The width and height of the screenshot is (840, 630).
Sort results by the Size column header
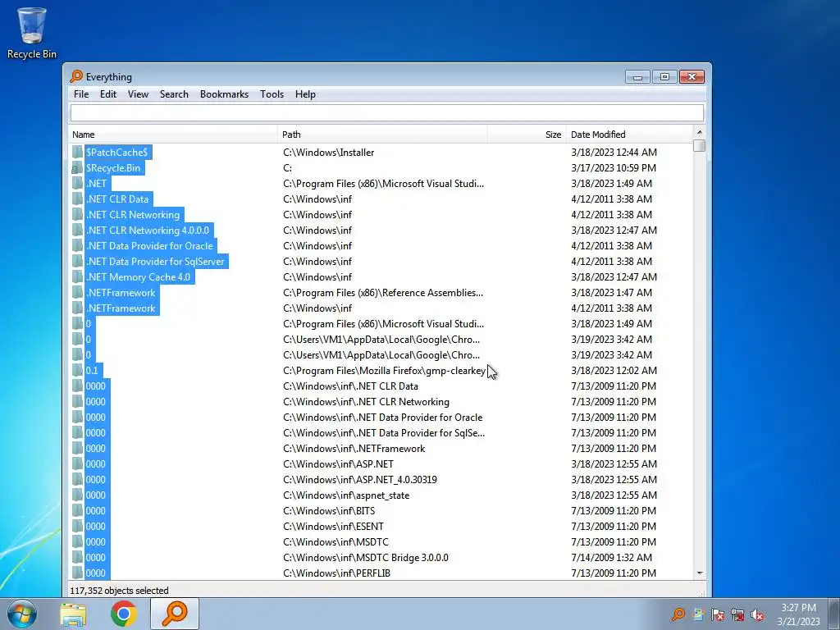click(527, 135)
